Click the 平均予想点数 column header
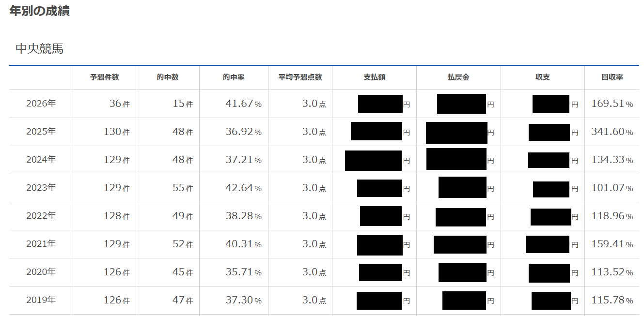Screen dimensions: 644x316 tap(300, 77)
